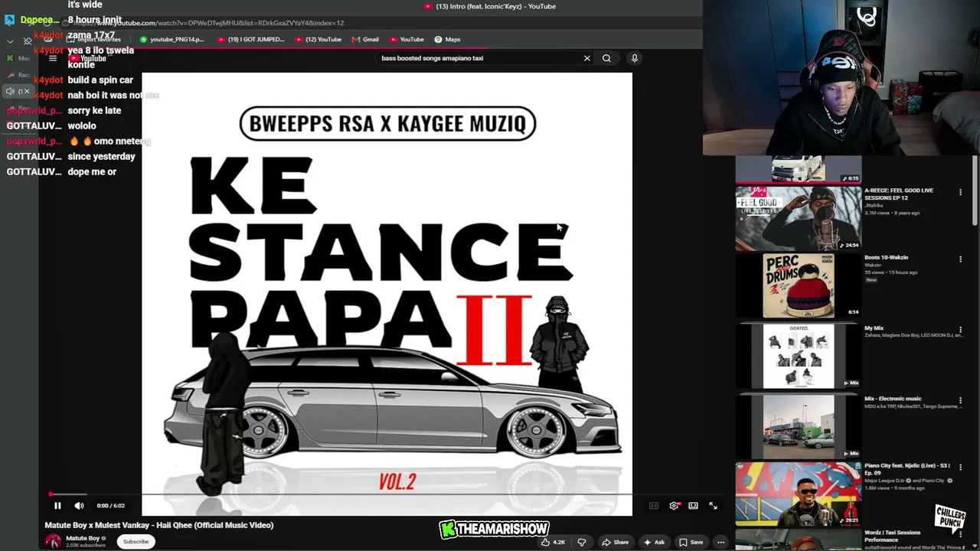Go to YouTube home via the logo
This screenshot has height=551, width=980.
(x=88, y=58)
